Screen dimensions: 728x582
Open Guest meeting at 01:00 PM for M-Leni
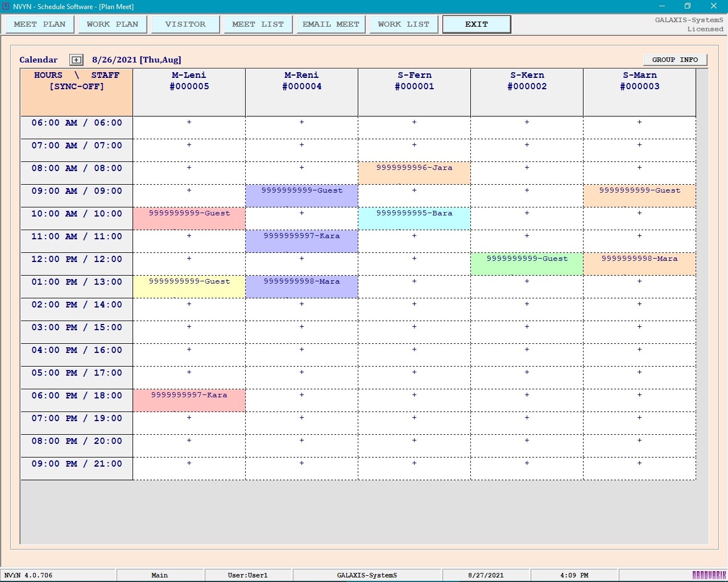tap(189, 286)
